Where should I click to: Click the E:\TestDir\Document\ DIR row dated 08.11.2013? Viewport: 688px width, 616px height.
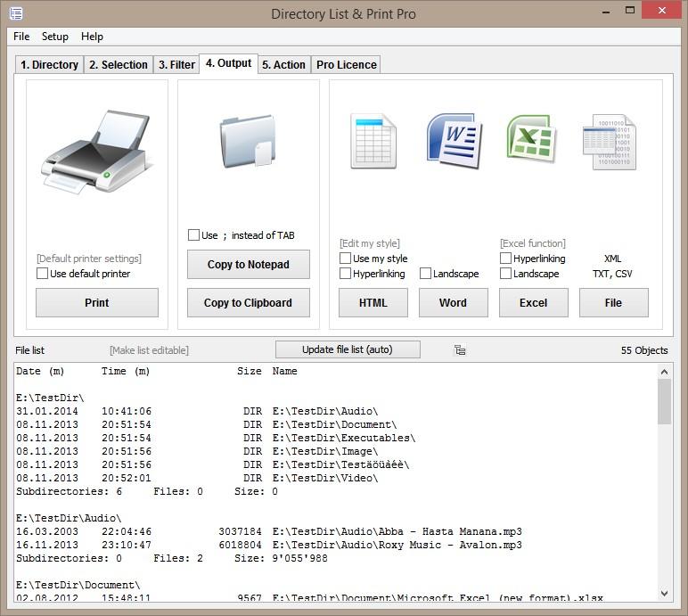coord(206,424)
